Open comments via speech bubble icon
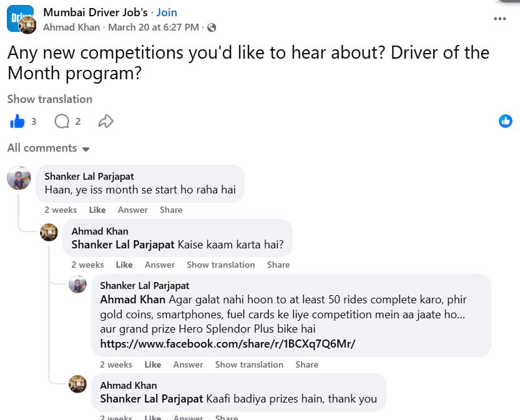This screenshot has height=420, width=520. point(62,122)
